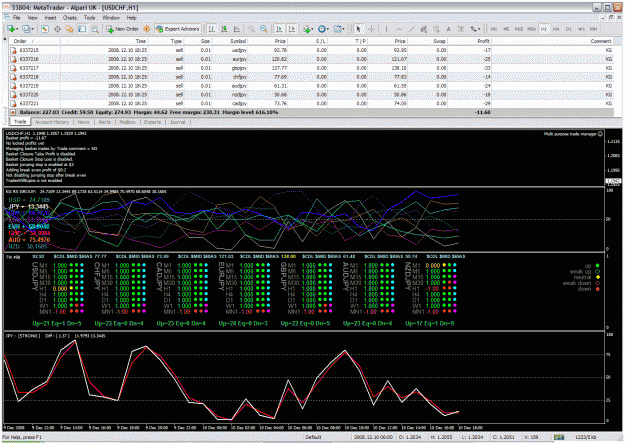Open the New Chart toolbar icon
Image resolution: width=625 pixels, height=443 pixels.
click(x=11, y=29)
